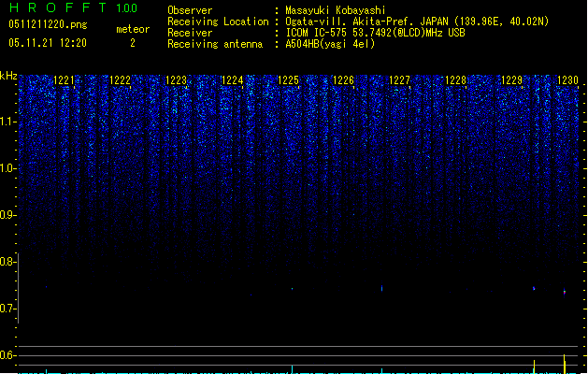Click the 1.1 kHz axis label

click(x=7, y=122)
